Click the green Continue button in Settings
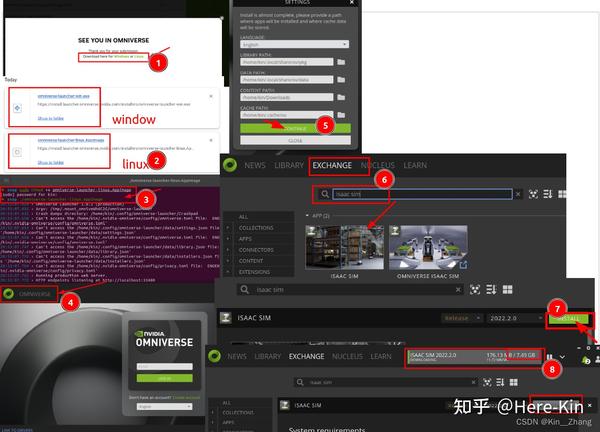 pos(295,128)
